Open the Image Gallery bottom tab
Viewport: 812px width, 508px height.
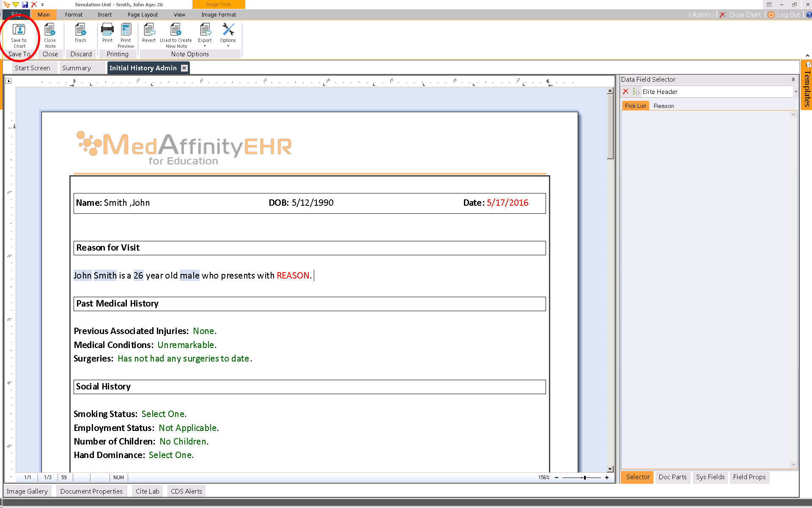click(x=27, y=491)
